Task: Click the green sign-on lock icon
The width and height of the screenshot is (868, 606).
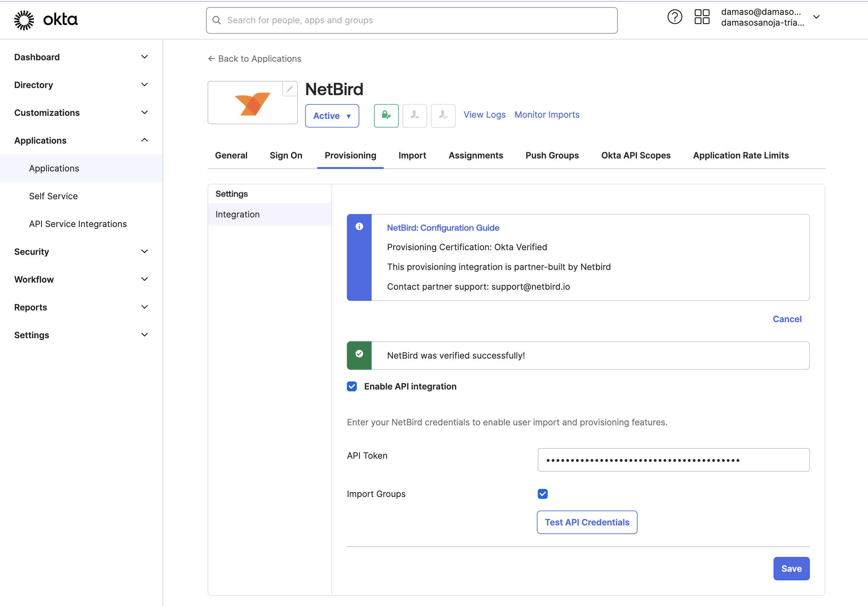Action: pyautogui.click(x=386, y=116)
